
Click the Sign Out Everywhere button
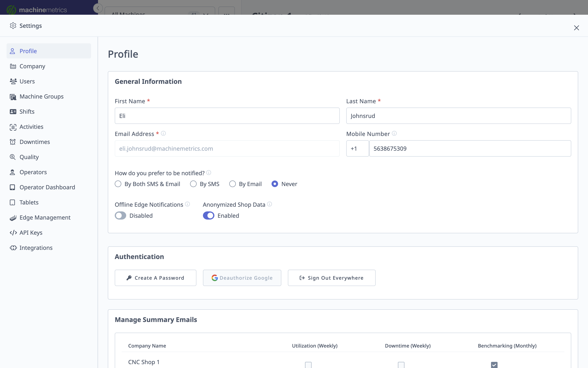tap(332, 278)
